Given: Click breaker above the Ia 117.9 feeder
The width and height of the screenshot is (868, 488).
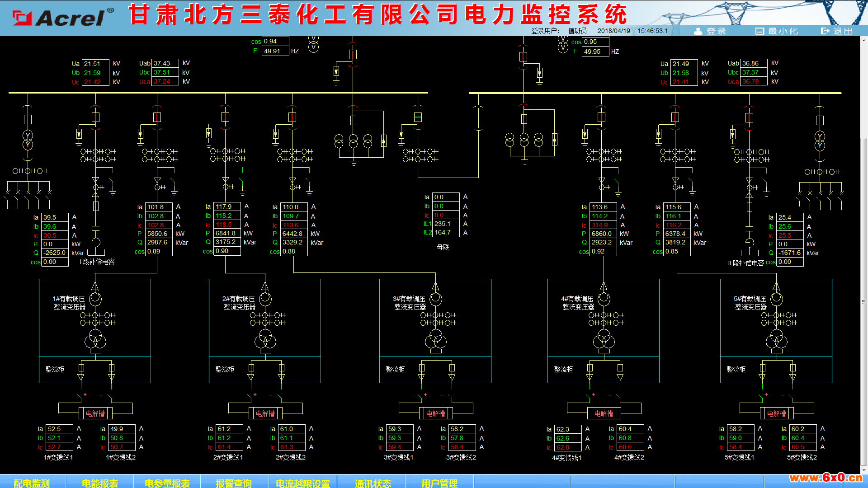Looking at the screenshot, I should click(225, 117).
